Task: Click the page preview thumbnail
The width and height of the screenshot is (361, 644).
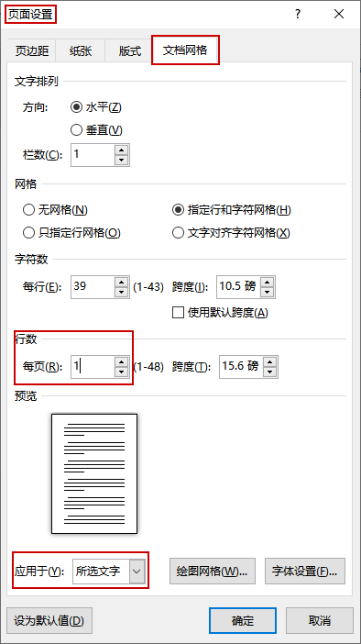Action: (x=94, y=473)
